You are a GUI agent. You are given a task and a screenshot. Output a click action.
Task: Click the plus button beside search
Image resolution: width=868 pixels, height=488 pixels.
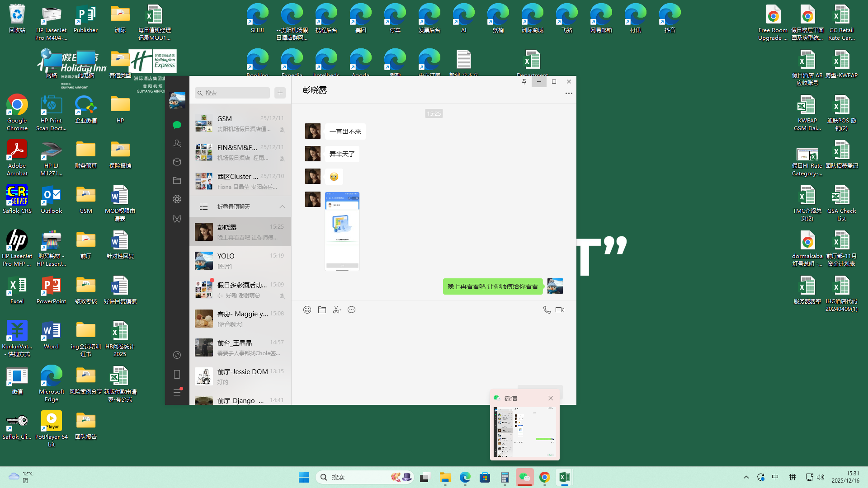[x=280, y=93]
